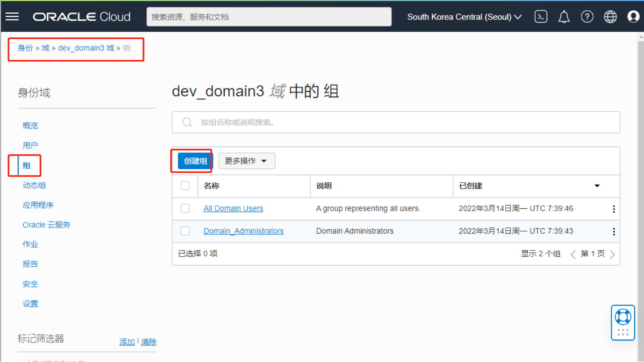The height and width of the screenshot is (362, 644).
Task: Click the creation date ending 7:39:46
Action: [x=516, y=208]
